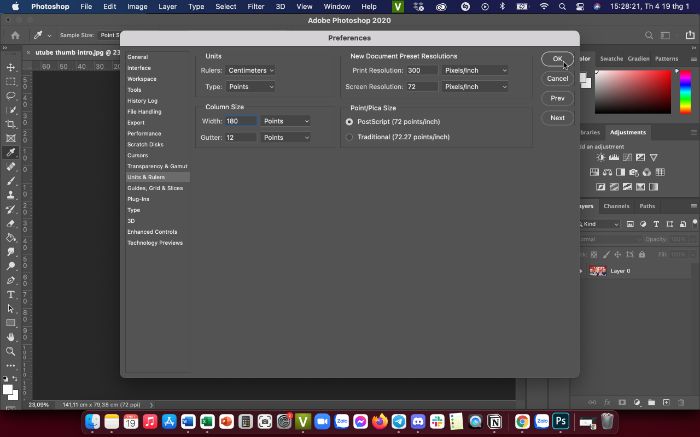
Task: Toggle layer filtering on/off switch
Action: (x=695, y=222)
